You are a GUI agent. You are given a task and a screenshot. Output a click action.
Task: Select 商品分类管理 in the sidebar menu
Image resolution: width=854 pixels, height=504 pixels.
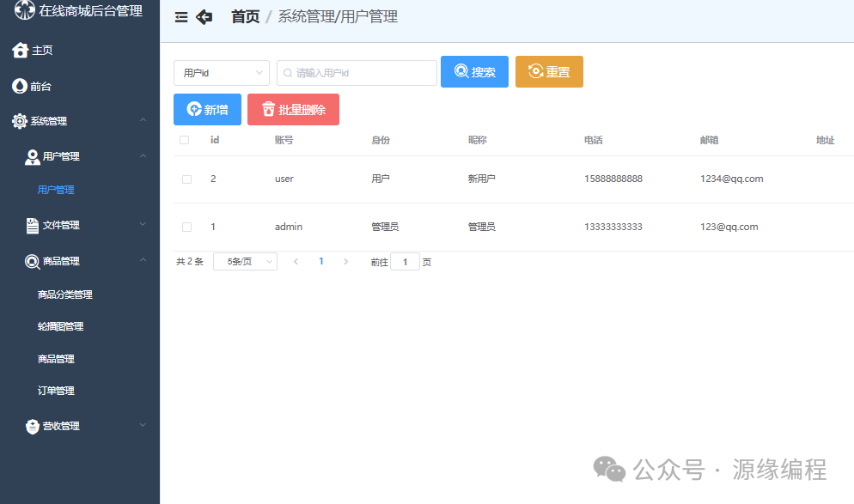coord(64,294)
